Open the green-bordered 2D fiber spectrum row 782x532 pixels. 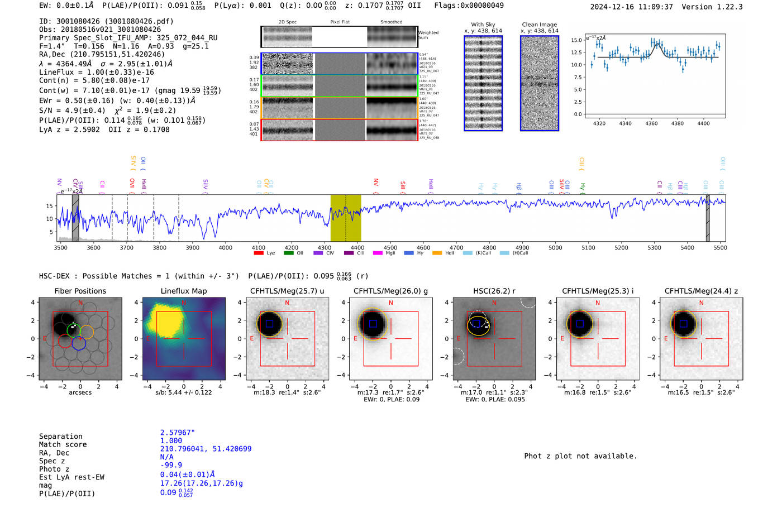click(x=339, y=85)
